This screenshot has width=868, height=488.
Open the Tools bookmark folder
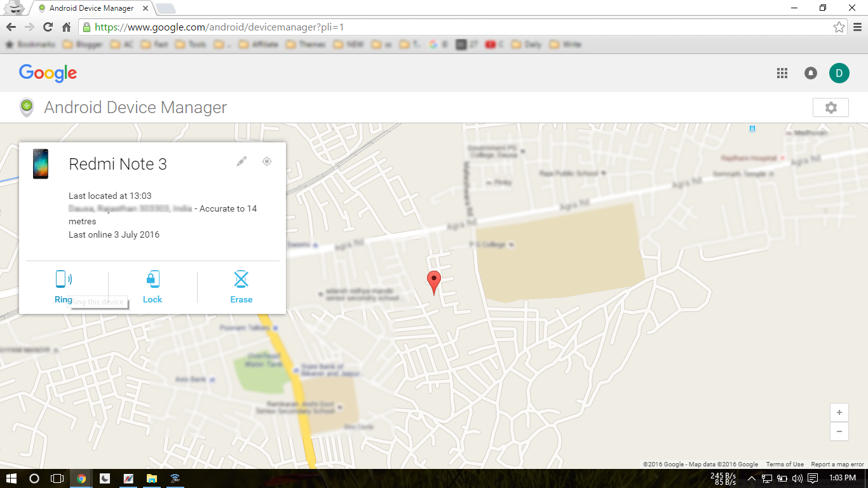[191, 44]
